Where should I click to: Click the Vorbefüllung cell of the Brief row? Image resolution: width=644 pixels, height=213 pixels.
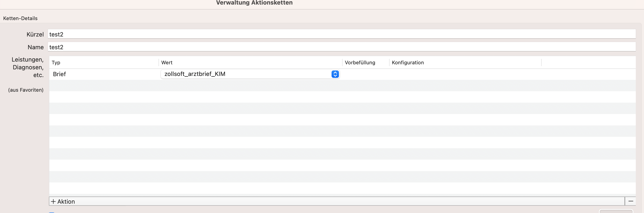(x=365, y=74)
